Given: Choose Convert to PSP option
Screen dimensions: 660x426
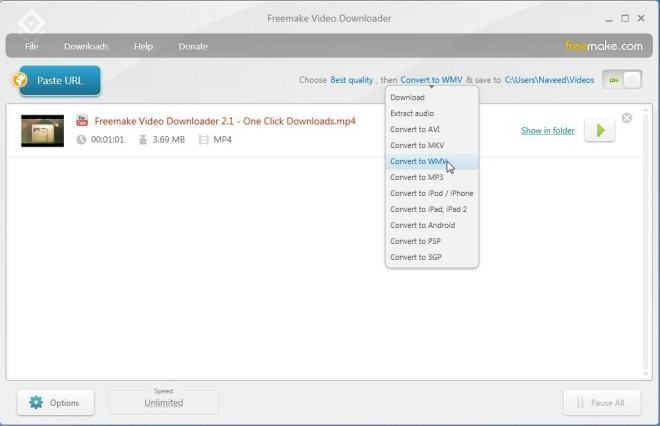Looking at the screenshot, I should (x=432, y=241).
